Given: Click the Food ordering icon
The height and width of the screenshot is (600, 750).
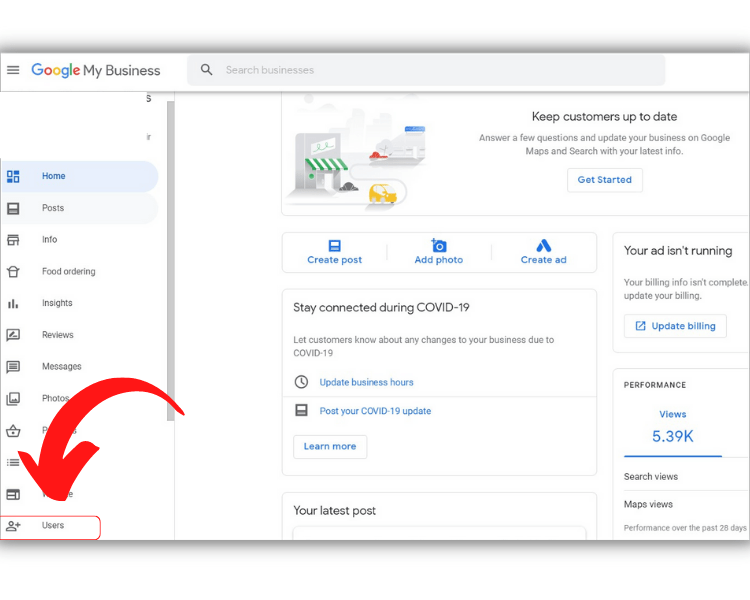Looking at the screenshot, I should click(x=13, y=271).
